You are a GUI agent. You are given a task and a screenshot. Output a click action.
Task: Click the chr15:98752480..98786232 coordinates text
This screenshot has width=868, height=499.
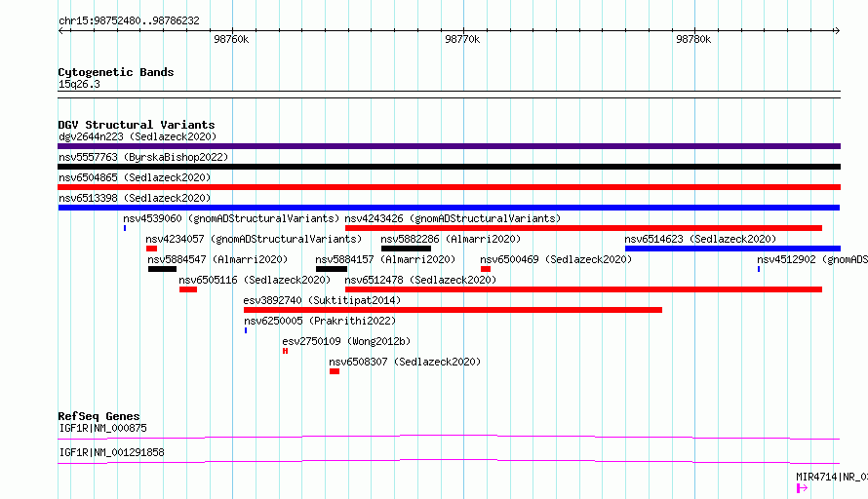coord(129,20)
